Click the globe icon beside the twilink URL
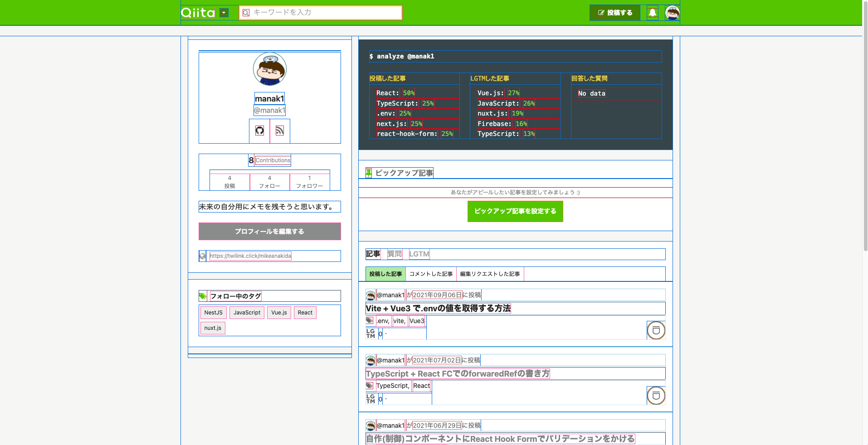Image resolution: width=868 pixels, height=445 pixels. (202, 256)
